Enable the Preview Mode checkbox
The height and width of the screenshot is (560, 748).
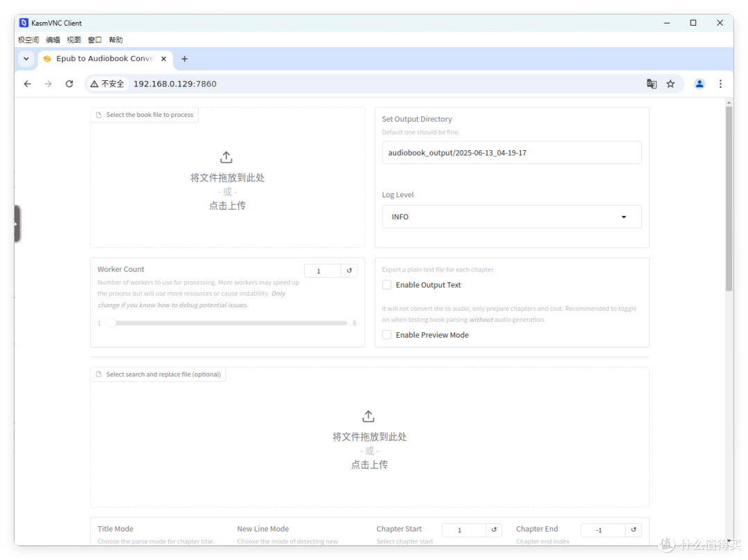(x=387, y=334)
